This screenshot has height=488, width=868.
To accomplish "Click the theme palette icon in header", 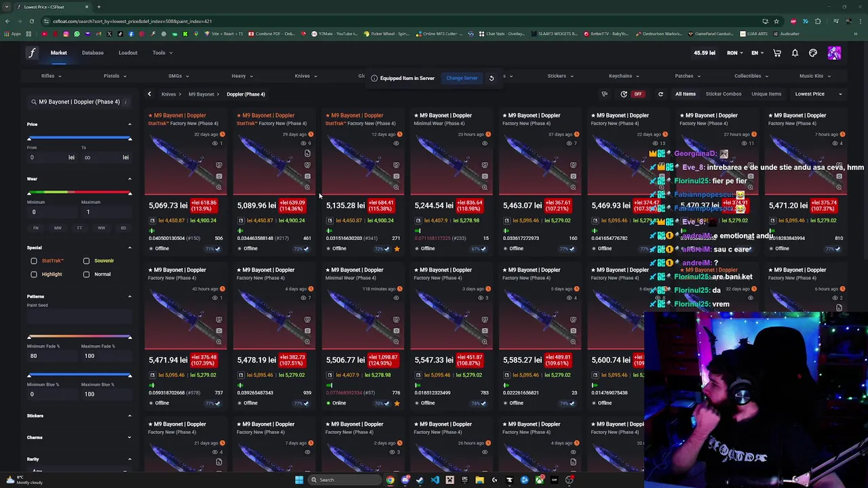I will pos(813,53).
